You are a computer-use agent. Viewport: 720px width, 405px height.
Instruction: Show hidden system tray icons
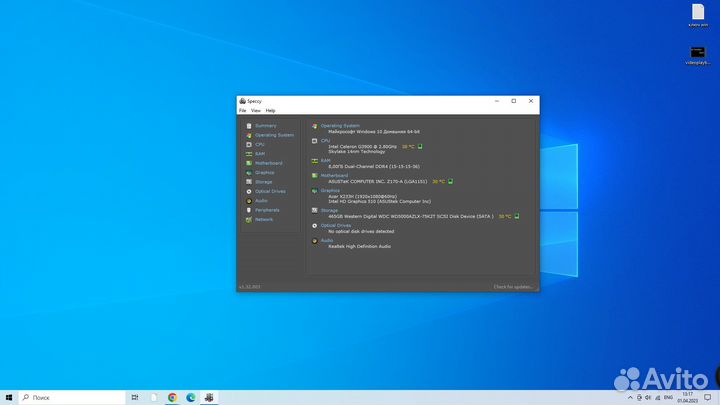630,398
